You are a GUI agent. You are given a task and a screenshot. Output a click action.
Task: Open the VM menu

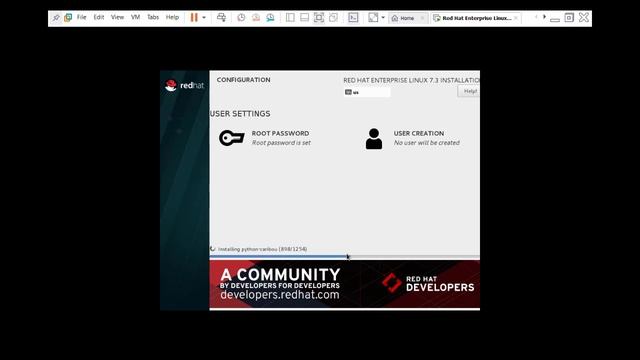point(136,17)
